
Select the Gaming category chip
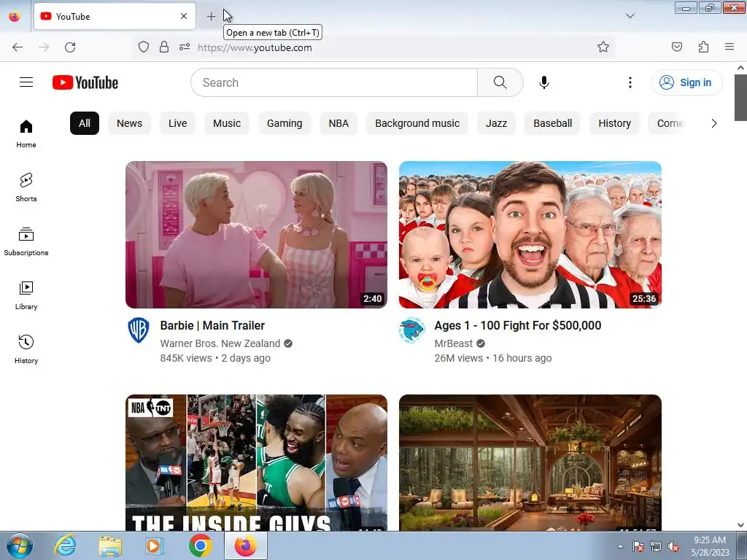point(285,123)
